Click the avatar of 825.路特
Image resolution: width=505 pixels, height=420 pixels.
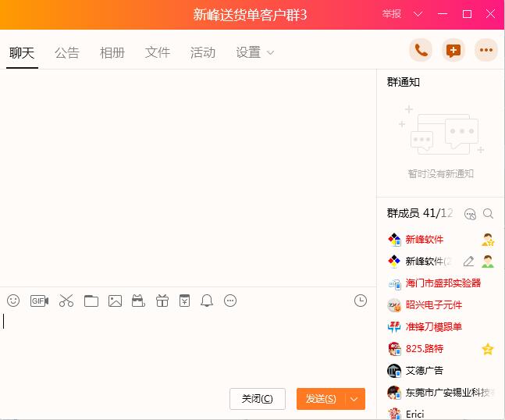(x=394, y=349)
